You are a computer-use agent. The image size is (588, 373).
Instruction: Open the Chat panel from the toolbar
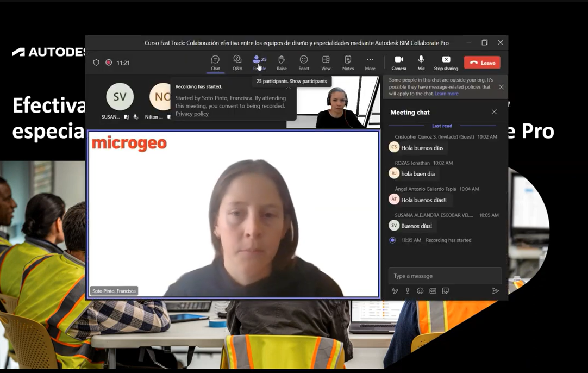pyautogui.click(x=215, y=63)
